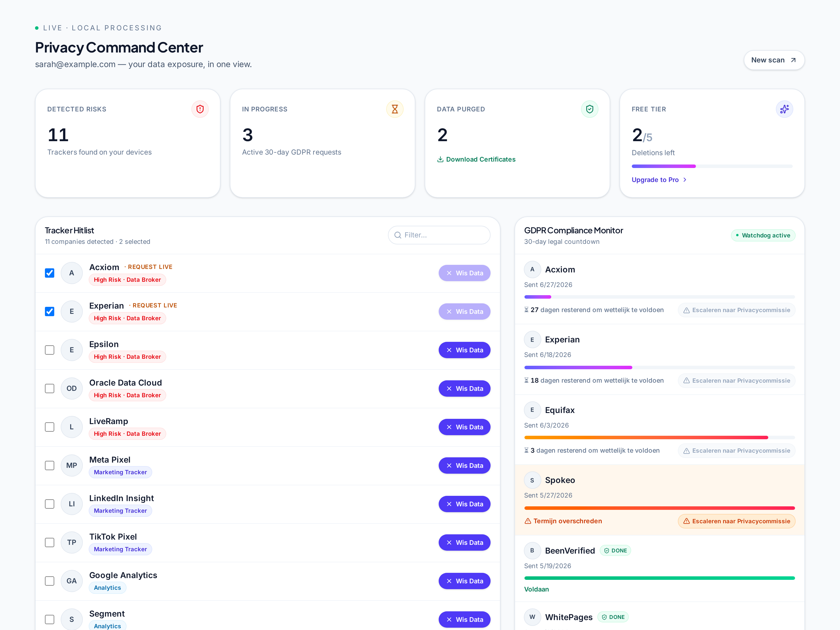840x630 pixels.
Task: Click the Equifax avatar in Compliance Monitor
Action: coord(532,410)
